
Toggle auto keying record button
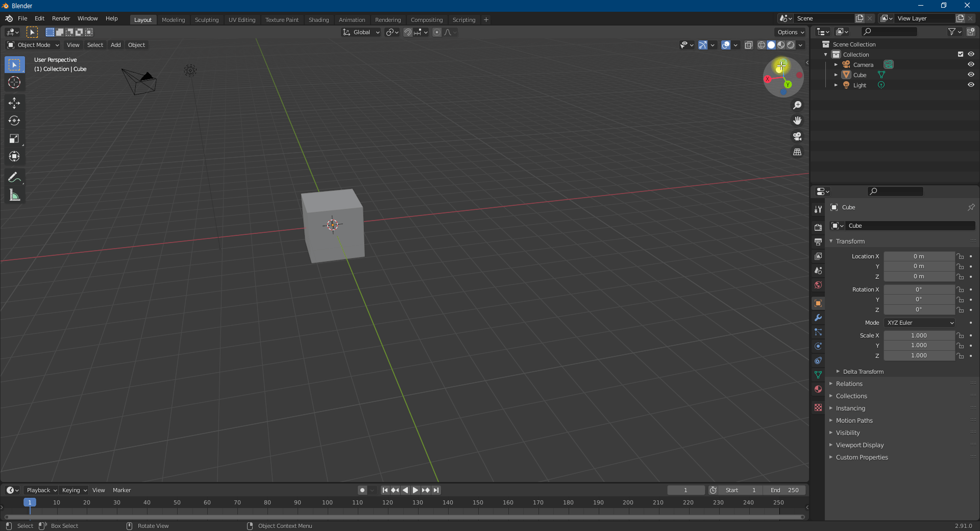pos(362,490)
